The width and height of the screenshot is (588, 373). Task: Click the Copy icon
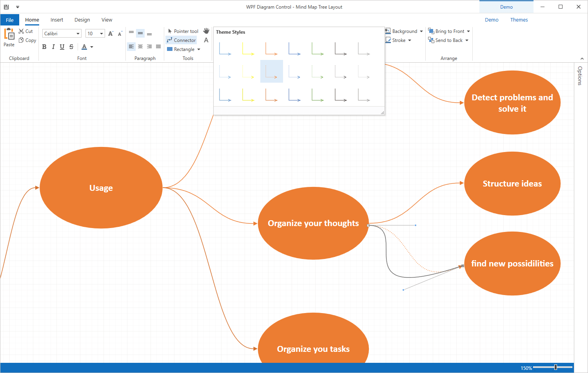point(22,40)
